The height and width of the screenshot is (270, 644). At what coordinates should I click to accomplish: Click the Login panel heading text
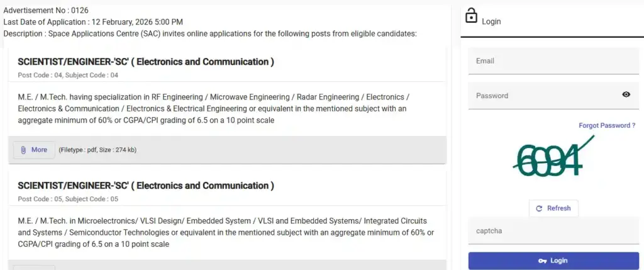(x=491, y=21)
